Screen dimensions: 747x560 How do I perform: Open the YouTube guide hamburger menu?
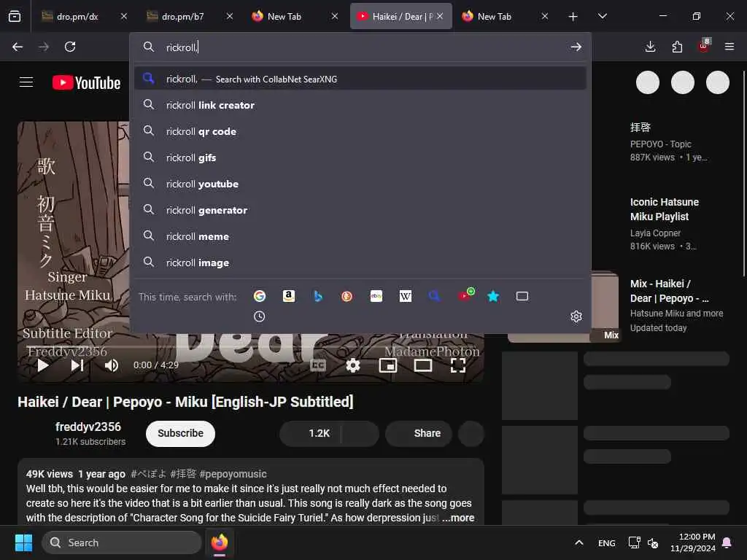pos(26,82)
